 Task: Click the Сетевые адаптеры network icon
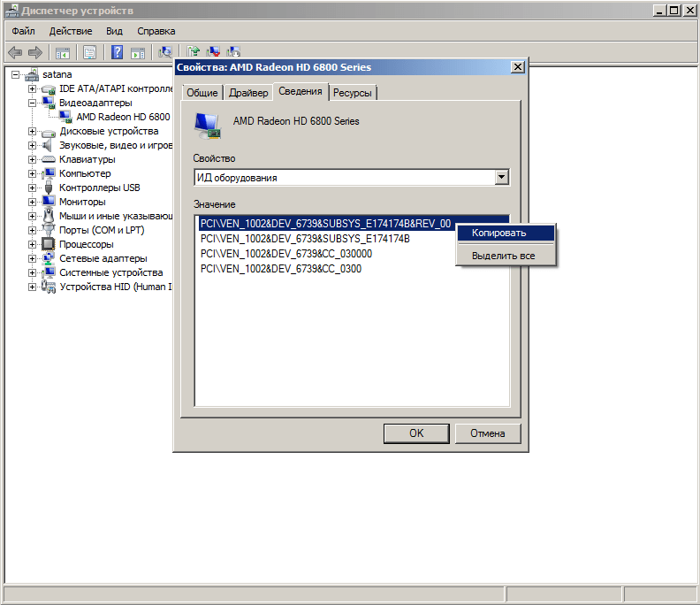pos(49,258)
